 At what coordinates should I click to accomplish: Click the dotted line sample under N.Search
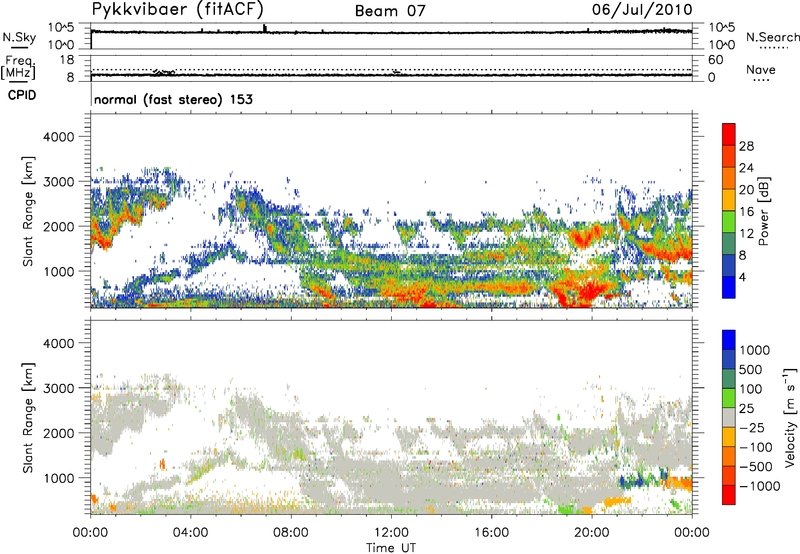(774, 48)
